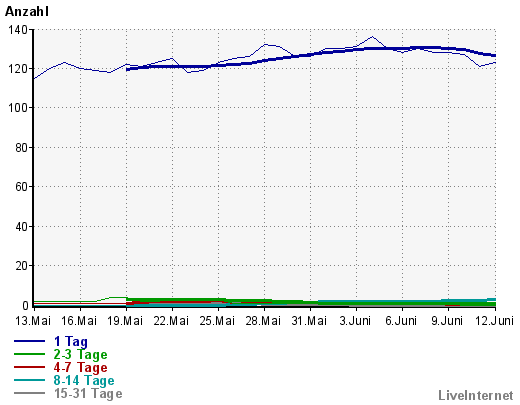The height and width of the screenshot is (405, 520).
Task: Select the 15-31 Tage legend label
Action: pos(88,393)
